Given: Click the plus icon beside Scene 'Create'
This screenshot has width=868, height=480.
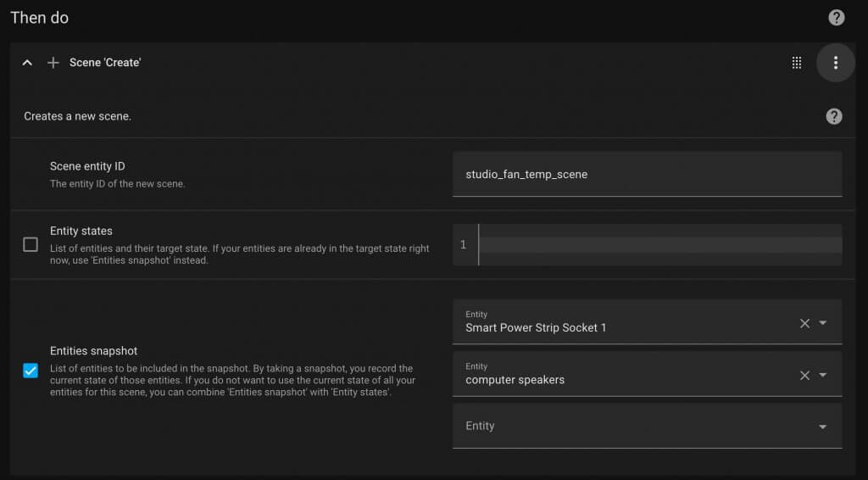Looking at the screenshot, I should coord(53,63).
